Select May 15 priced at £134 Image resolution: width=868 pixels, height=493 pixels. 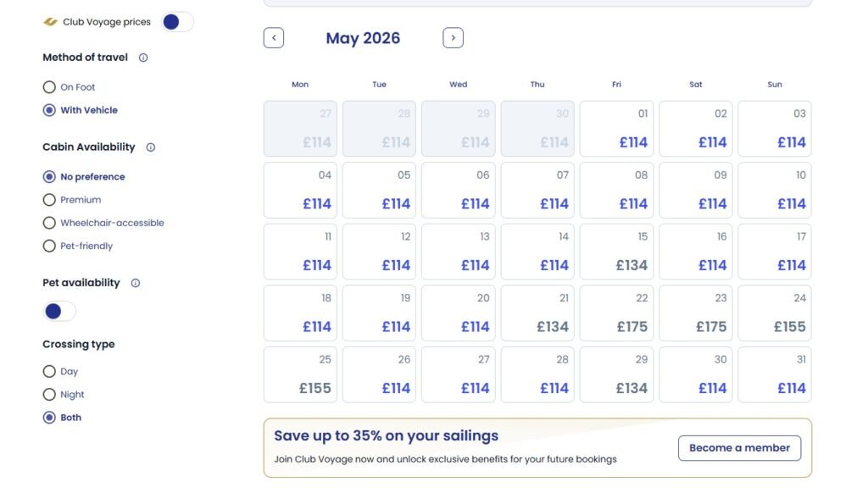[615, 252]
